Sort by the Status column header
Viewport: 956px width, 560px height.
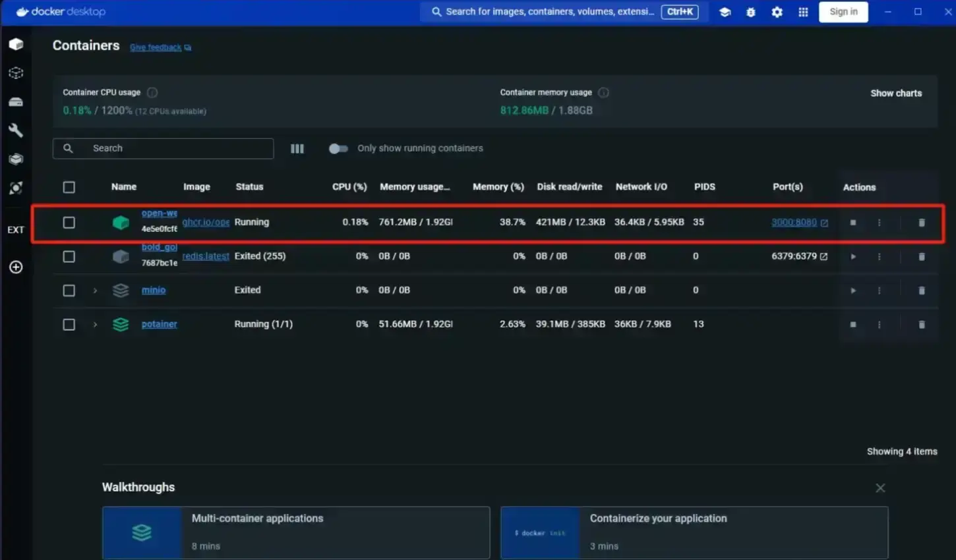(249, 187)
